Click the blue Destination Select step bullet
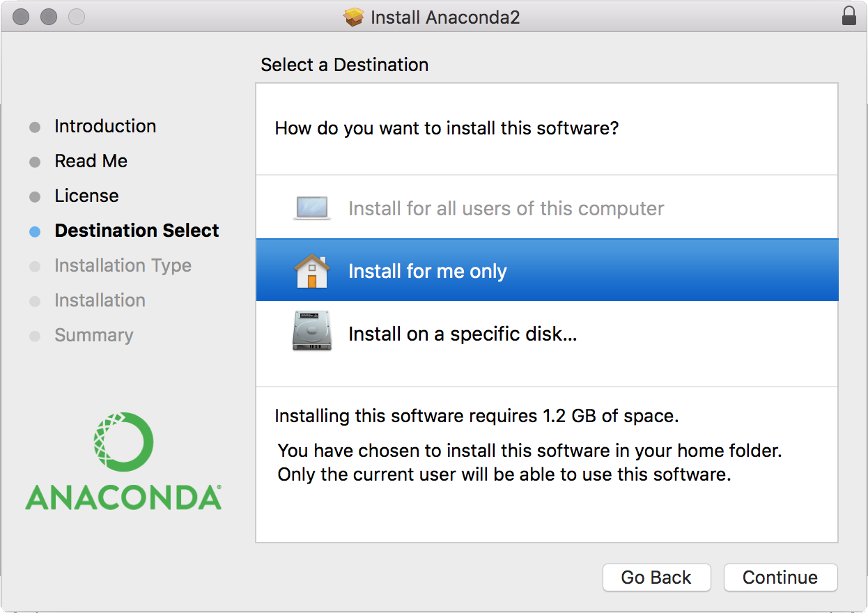Image resolution: width=868 pixels, height=613 pixels. tap(35, 231)
